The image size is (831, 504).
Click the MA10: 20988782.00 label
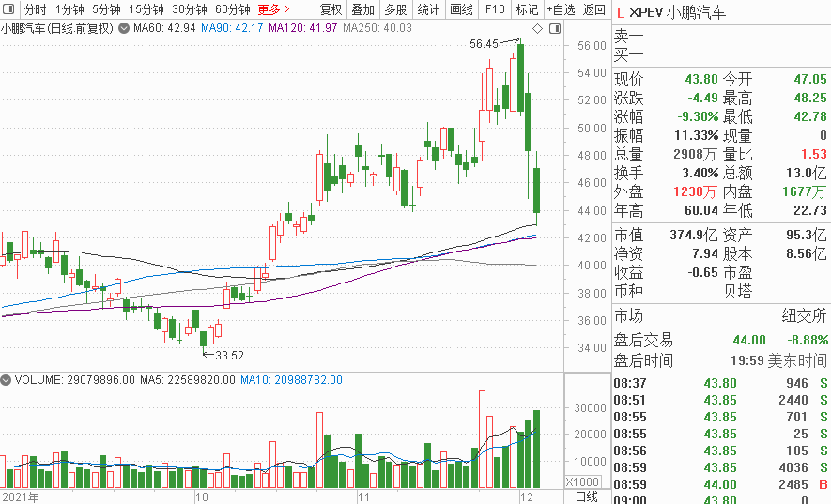tap(291, 380)
